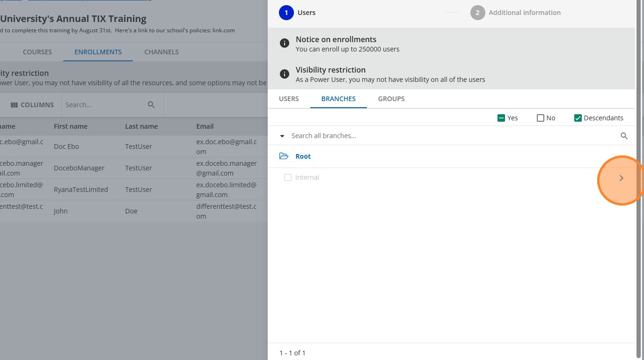
Task: Go to step 2 Additional information
Action: (x=515, y=13)
